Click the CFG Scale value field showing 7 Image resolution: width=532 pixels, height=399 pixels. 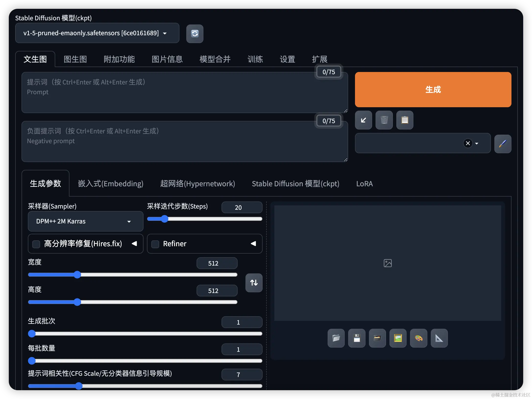242,375
